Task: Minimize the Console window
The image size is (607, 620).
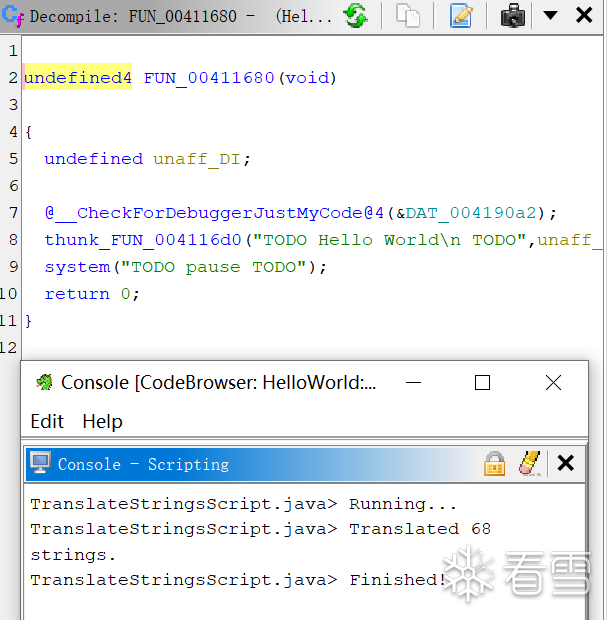Action: coord(413,382)
